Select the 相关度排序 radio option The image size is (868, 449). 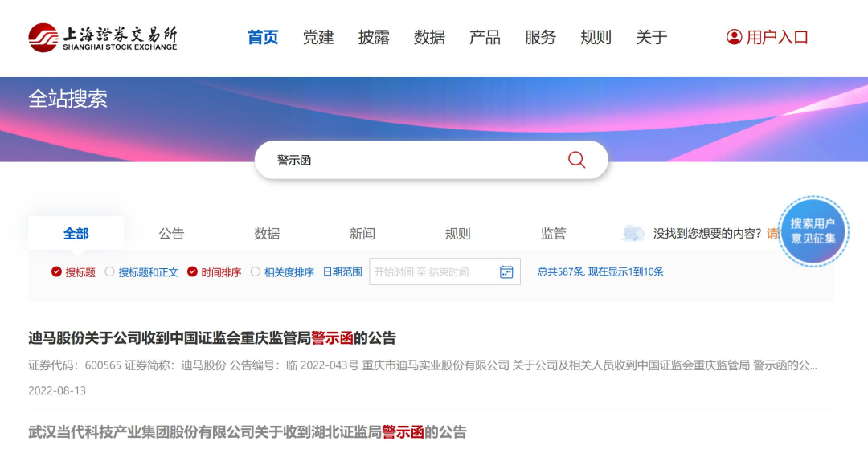282,272
